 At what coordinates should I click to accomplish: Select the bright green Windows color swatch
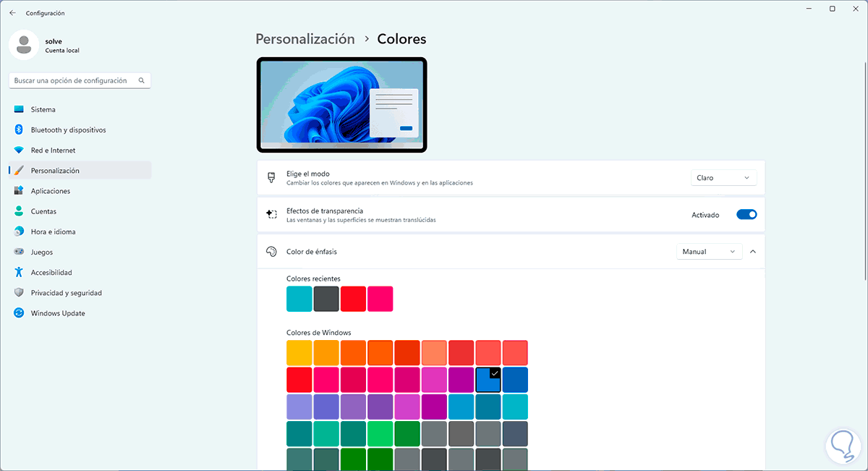(380, 433)
